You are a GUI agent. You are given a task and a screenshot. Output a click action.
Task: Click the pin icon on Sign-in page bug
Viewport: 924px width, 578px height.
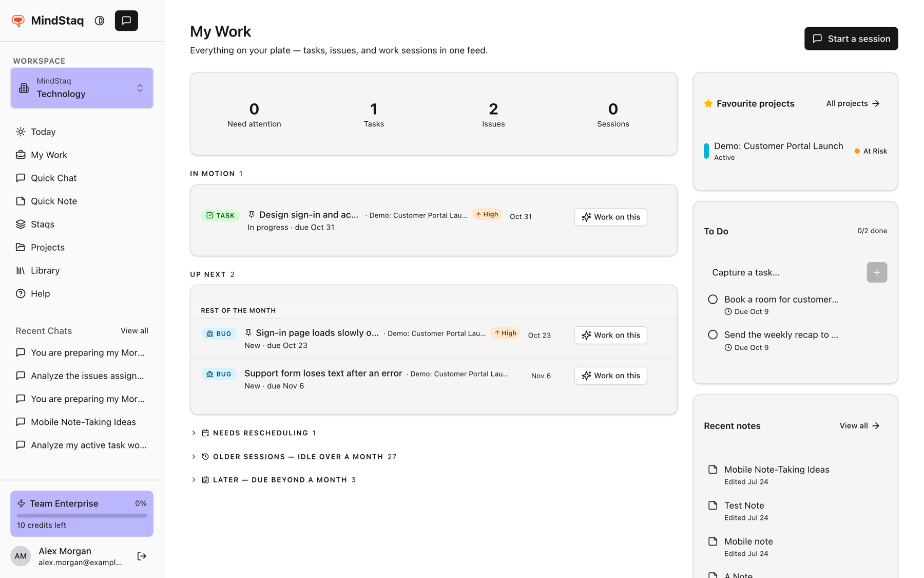[x=248, y=332]
